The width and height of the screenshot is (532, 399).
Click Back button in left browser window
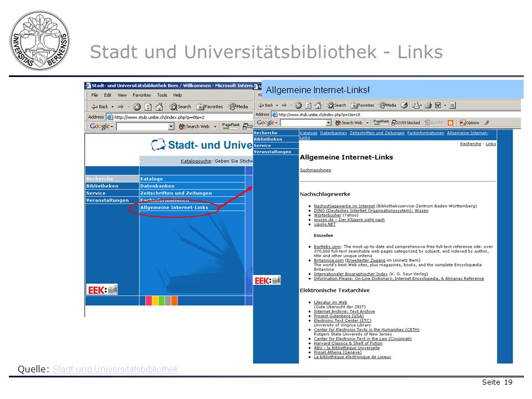click(100, 106)
